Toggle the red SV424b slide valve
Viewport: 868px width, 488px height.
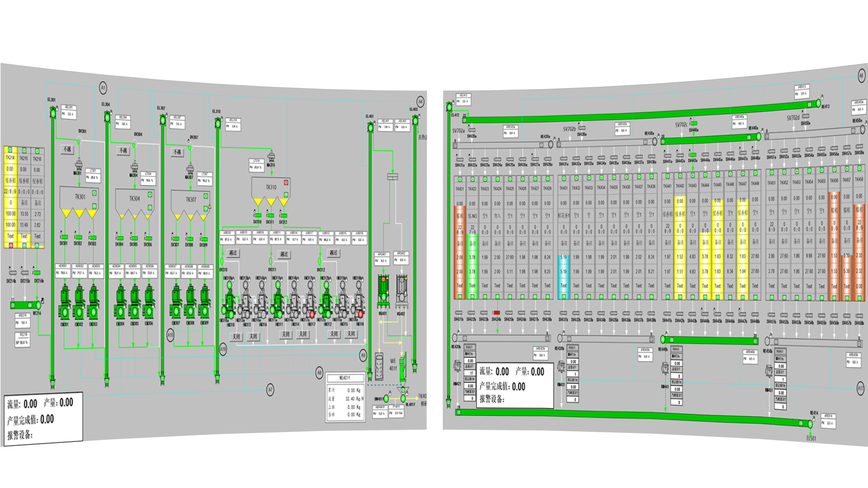pos(496,313)
